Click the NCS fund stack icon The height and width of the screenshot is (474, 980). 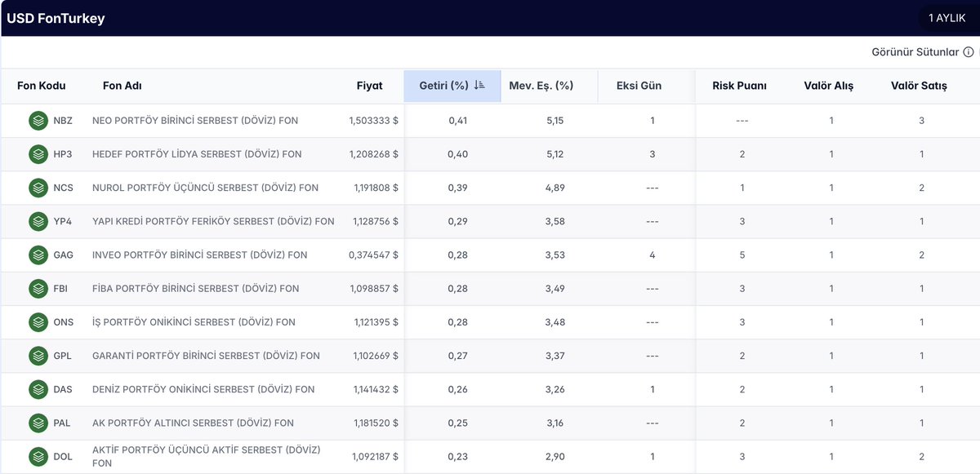pos(38,188)
